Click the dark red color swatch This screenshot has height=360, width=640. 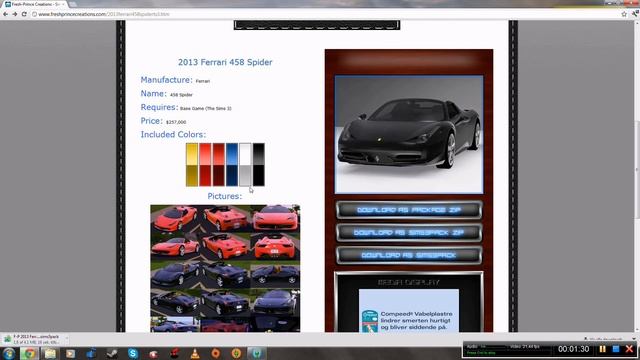218,164
